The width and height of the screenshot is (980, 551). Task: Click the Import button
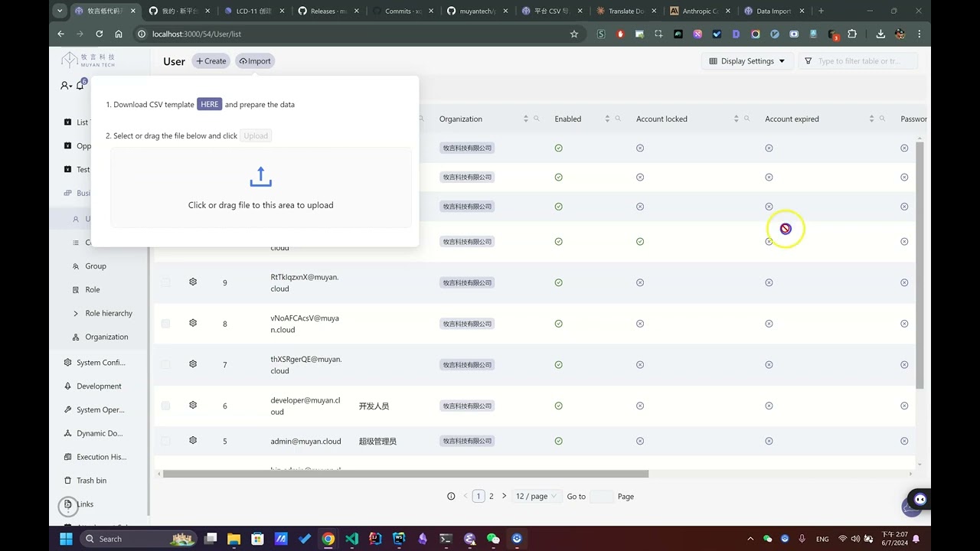255,61
